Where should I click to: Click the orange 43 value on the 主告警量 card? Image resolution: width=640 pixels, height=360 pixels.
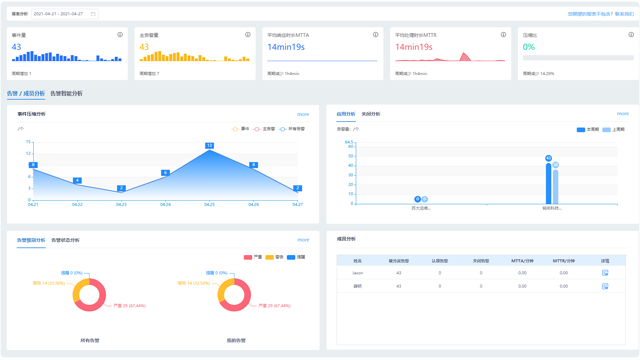pos(144,47)
